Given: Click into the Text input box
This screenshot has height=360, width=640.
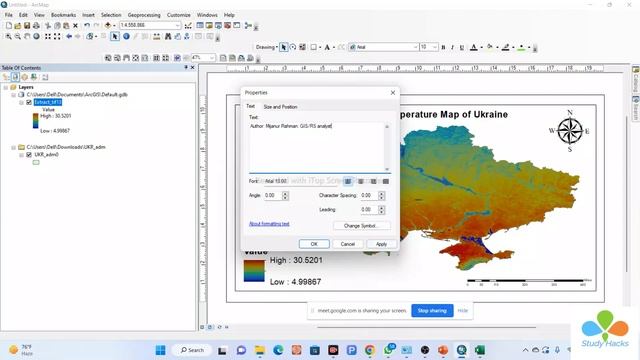Looking at the screenshot, I should [x=316, y=146].
